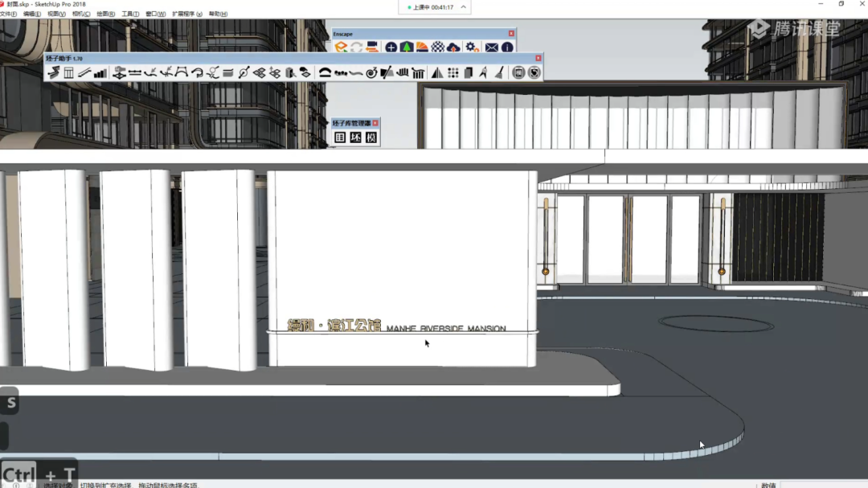Open the 绘图(R) menu
Screen dimensions: 868x488
(x=106, y=14)
